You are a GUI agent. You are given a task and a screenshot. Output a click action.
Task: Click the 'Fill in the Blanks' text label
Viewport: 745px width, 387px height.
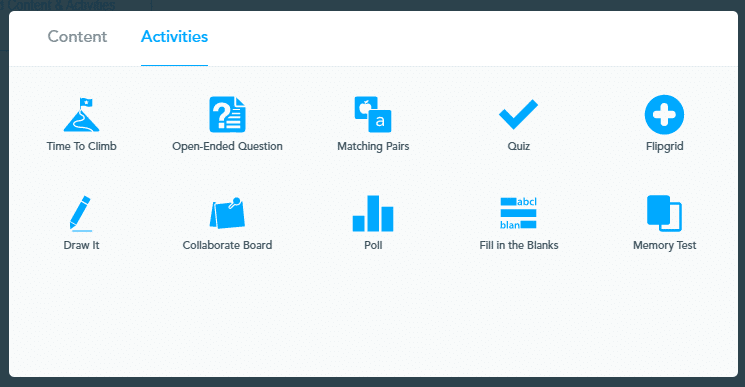pos(518,245)
